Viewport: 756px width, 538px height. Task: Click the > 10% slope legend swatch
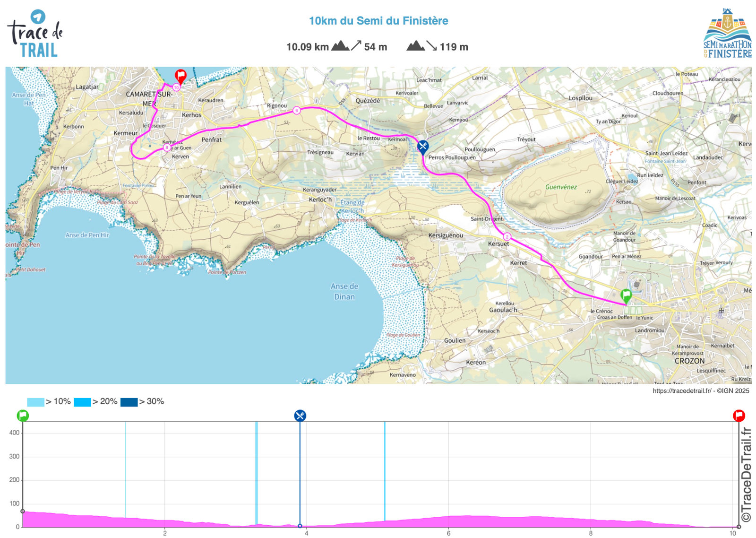click(x=35, y=402)
